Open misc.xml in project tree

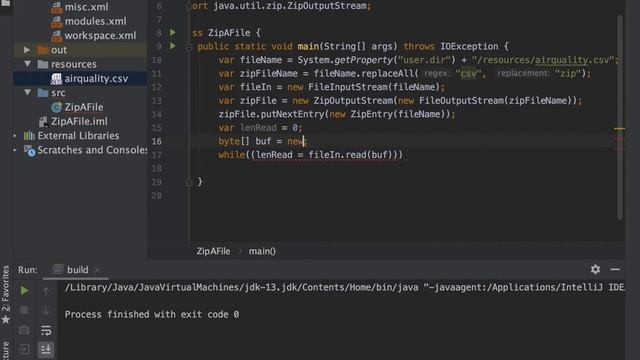tap(86, 7)
